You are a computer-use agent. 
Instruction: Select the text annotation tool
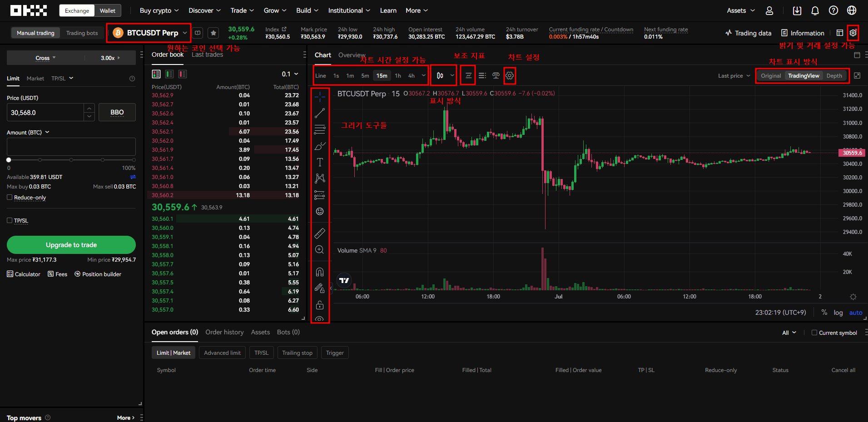coord(320,162)
